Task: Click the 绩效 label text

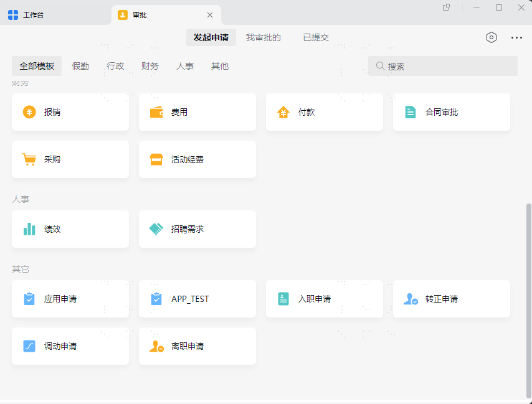Action: 52,229
